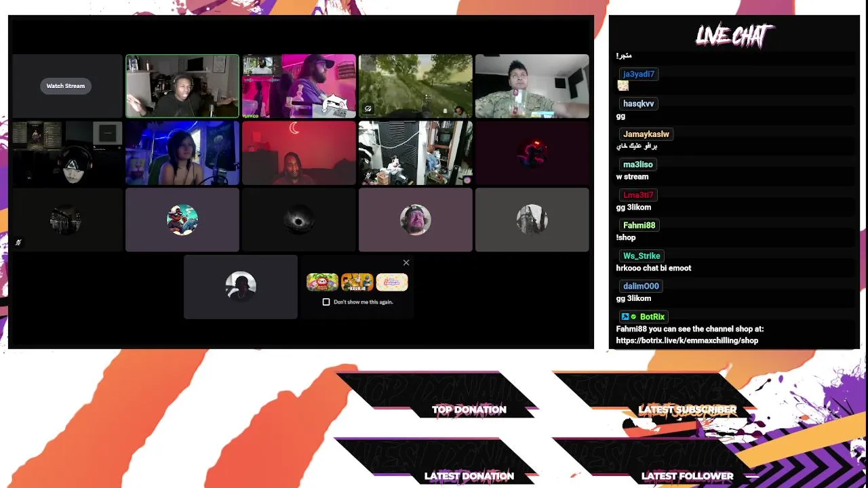This screenshot has height=488, width=868.
Task: Click the 'gg' message from hasqkvv
Action: pos(620,117)
